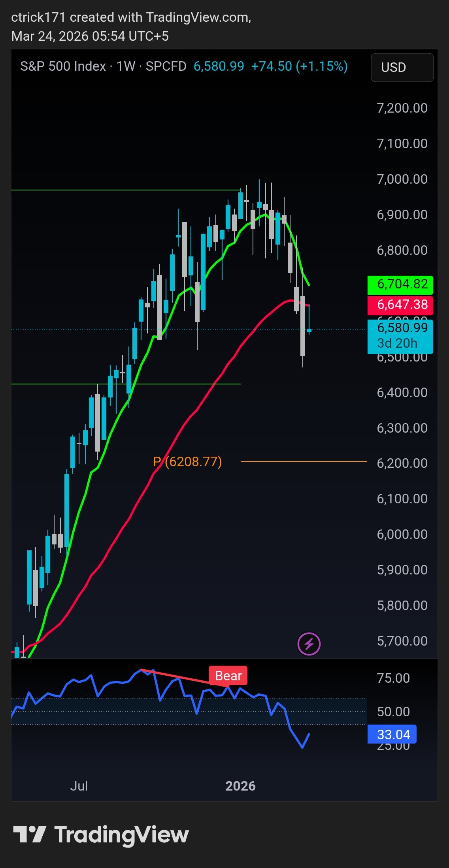Click the green 6,704.82 moving average tag

click(x=400, y=284)
